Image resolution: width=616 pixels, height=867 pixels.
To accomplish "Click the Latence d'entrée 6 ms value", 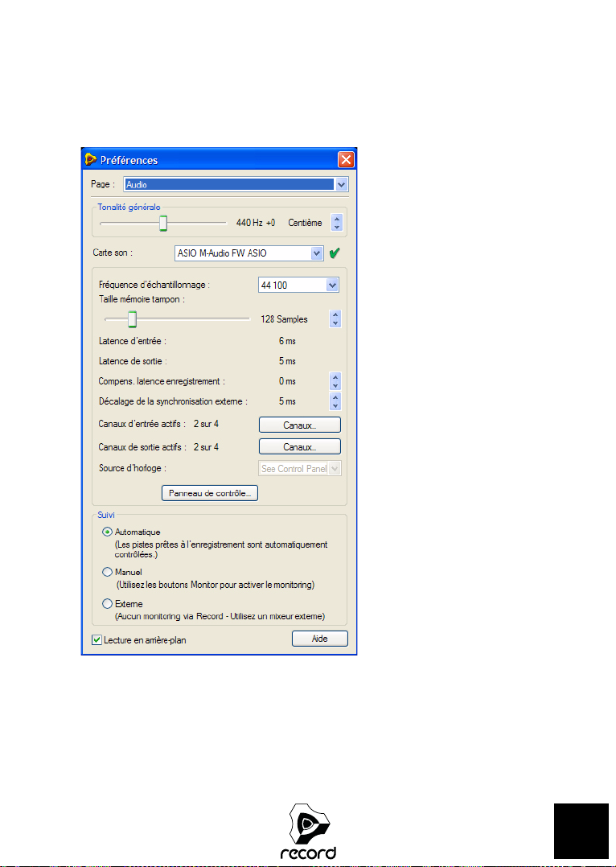I will click(x=288, y=341).
